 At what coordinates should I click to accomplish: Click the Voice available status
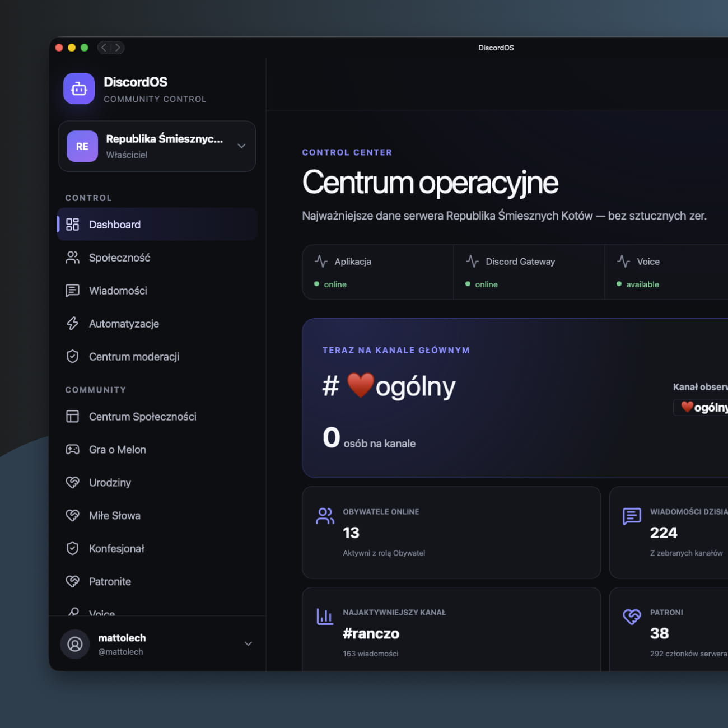click(642, 284)
